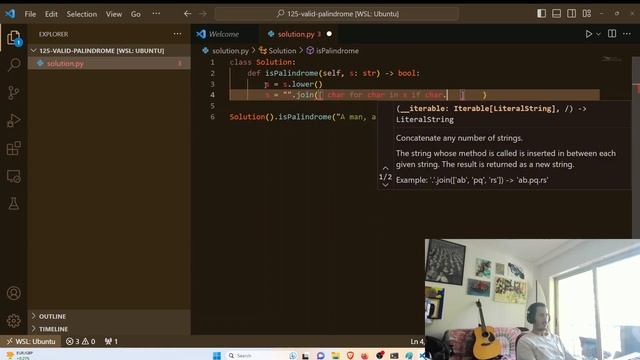Open the Explorer view in activity bar

[13, 38]
